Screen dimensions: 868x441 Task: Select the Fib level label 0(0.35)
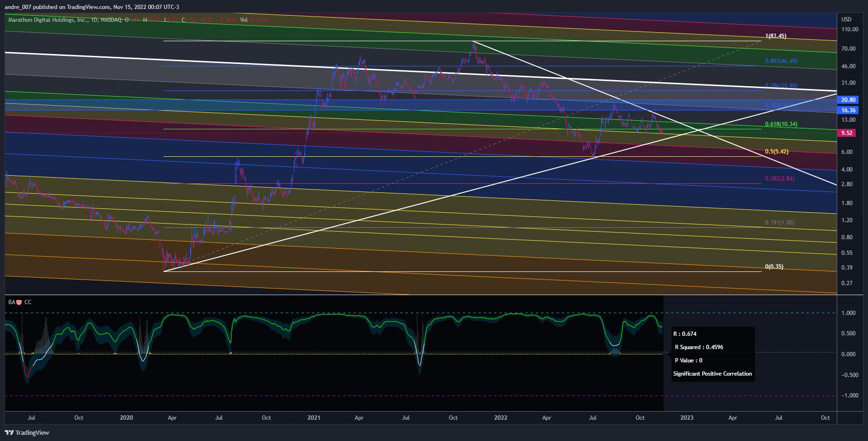pyautogui.click(x=774, y=267)
